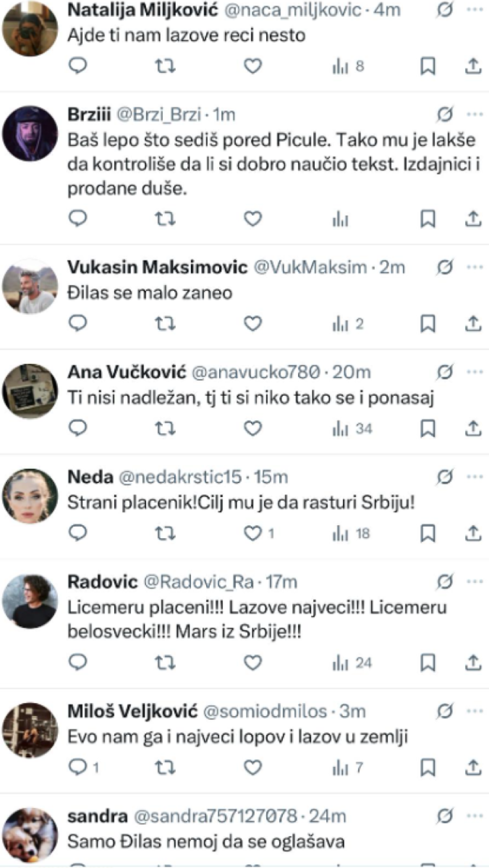
Task: Open more options menu on Brziii's tweet
Action: coord(475,115)
